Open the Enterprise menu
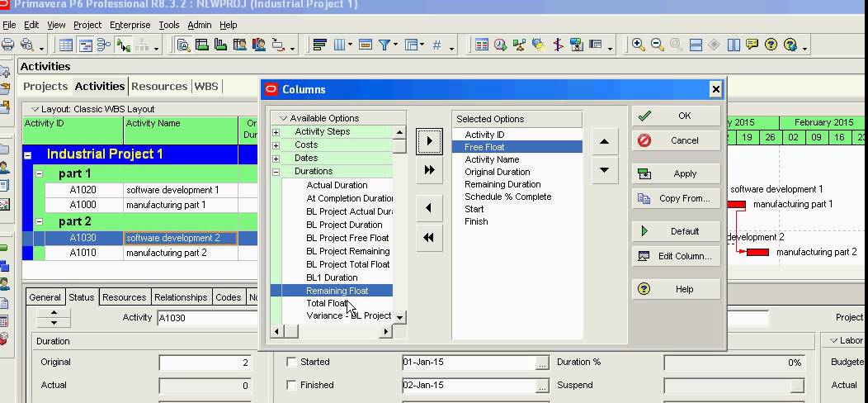 130,25
